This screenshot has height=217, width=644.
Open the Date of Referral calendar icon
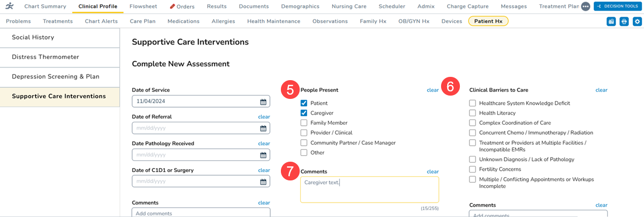click(x=264, y=128)
